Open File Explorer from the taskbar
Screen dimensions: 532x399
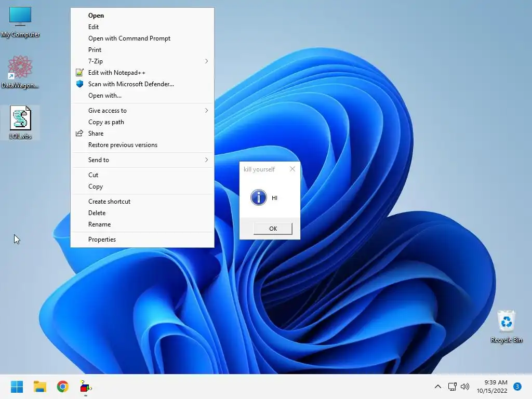click(x=39, y=387)
